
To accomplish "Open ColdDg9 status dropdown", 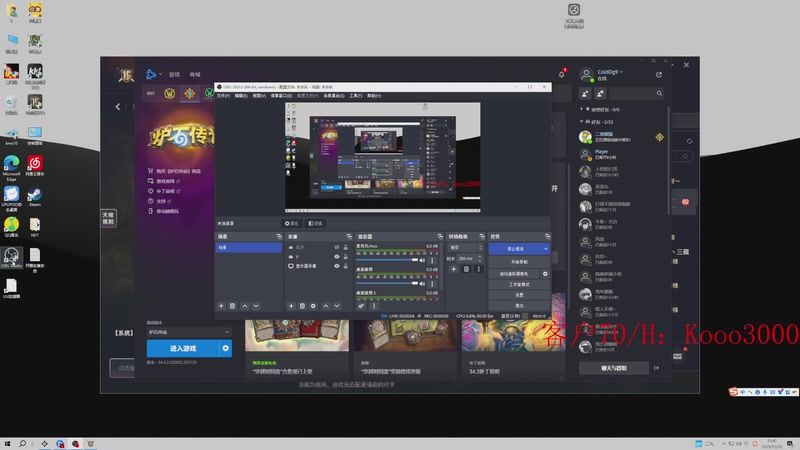I will [x=610, y=72].
